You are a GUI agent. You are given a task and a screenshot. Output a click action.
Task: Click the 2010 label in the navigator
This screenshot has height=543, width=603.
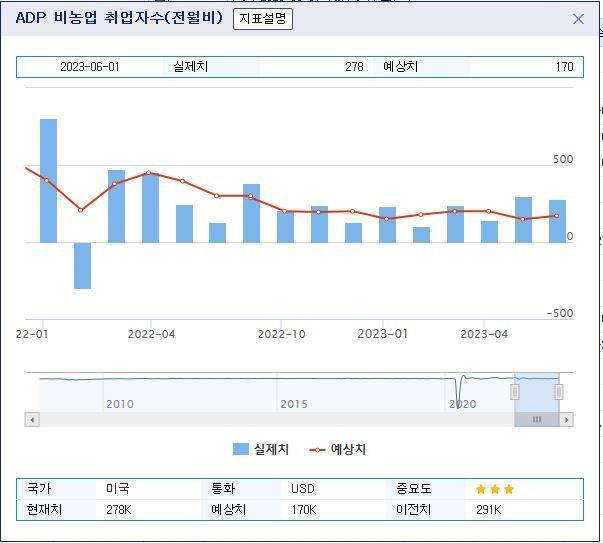pos(120,404)
